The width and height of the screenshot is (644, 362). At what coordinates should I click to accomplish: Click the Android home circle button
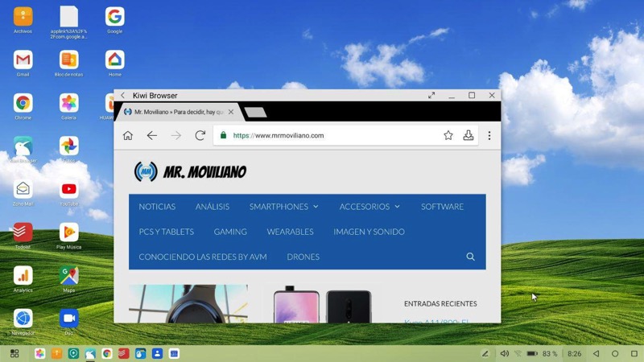pyautogui.click(x=615, y=353)
